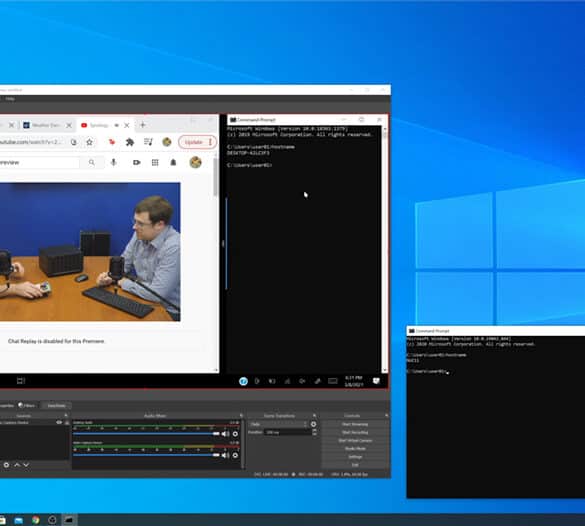This screenshot has height=526, width=585.
Task: Pop out the Controls dock
Action: pos(387,415)
